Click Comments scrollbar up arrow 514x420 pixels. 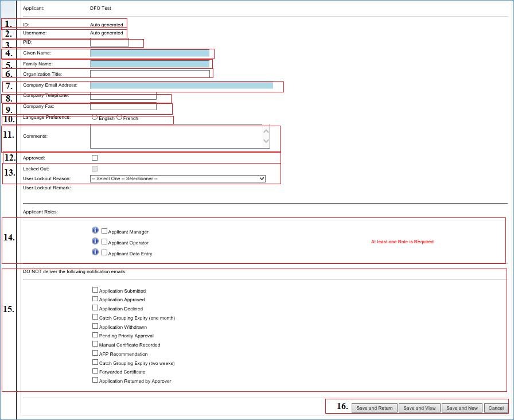(x=266, y=131)
